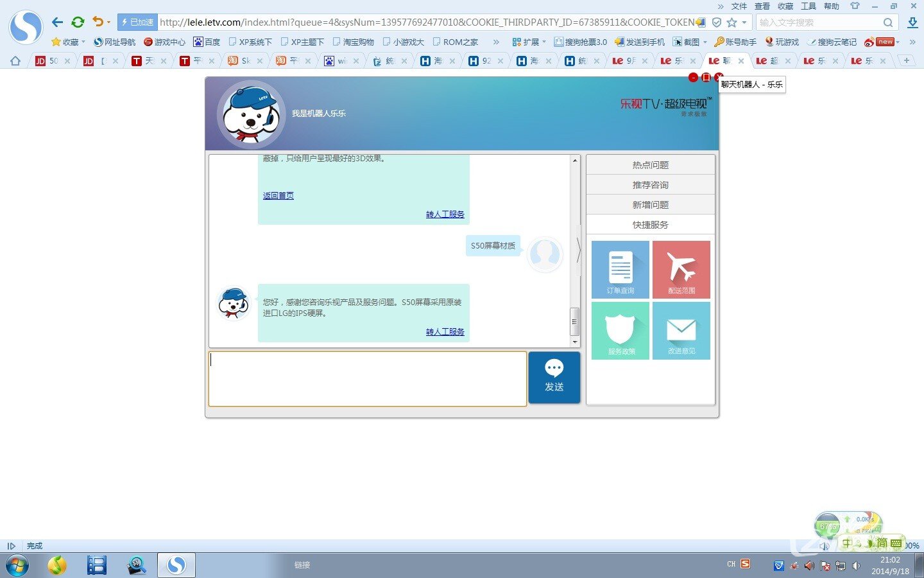The height and width of the screenshot is (578, 924).
Task: Expand the weibo new dropdown arrow
Action: click(898, 42)
